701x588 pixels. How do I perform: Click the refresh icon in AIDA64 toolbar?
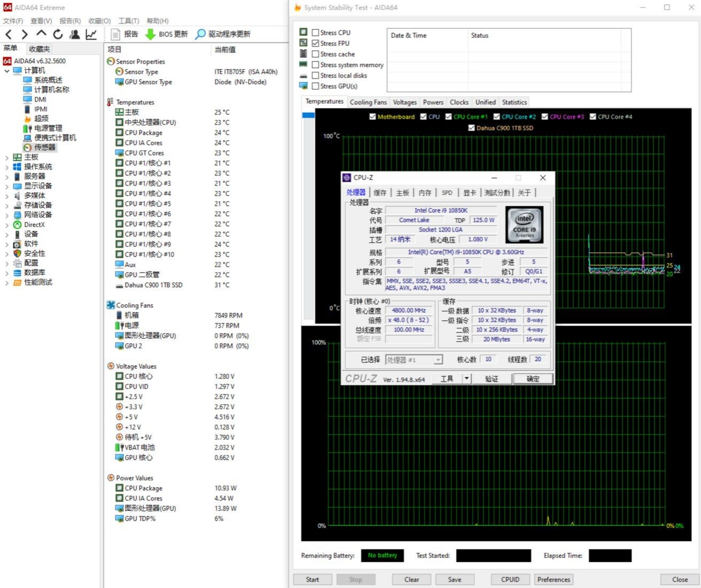click(58, 34)
